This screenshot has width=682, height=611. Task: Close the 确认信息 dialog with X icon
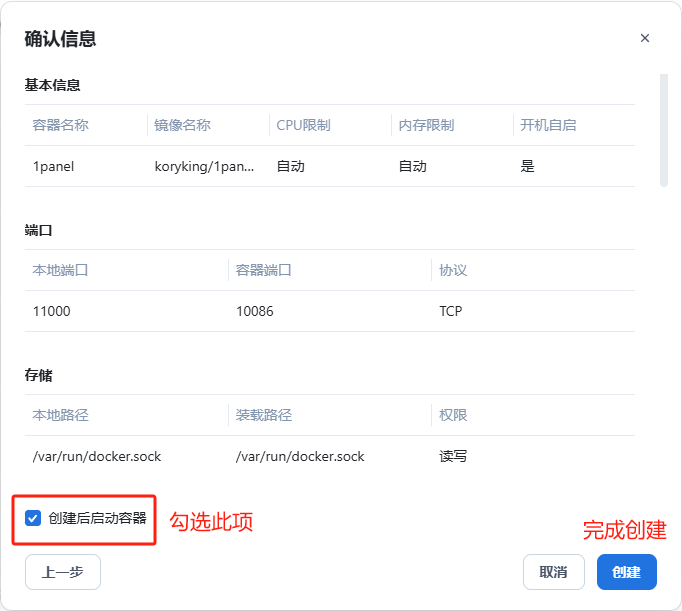(645, 38)
